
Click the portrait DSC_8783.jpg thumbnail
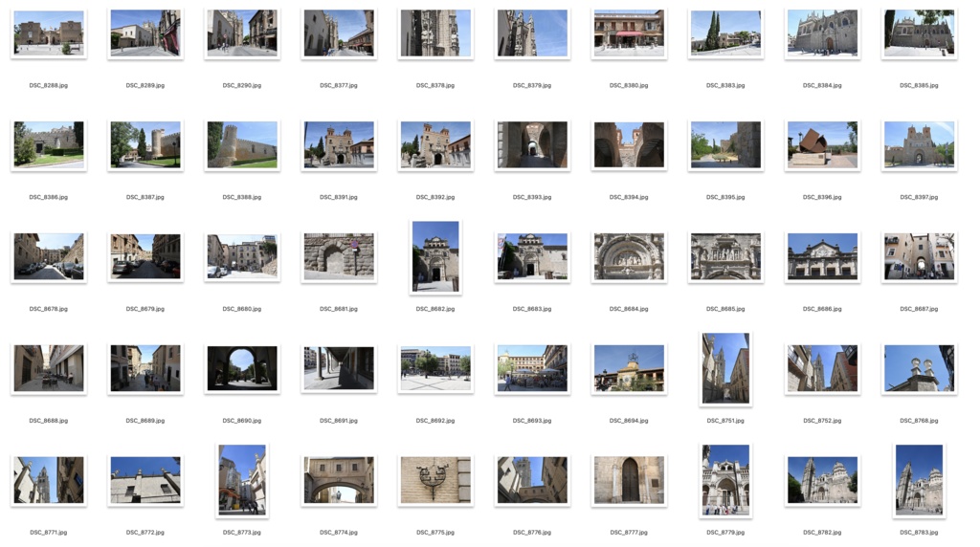click(x=919, y=480)
